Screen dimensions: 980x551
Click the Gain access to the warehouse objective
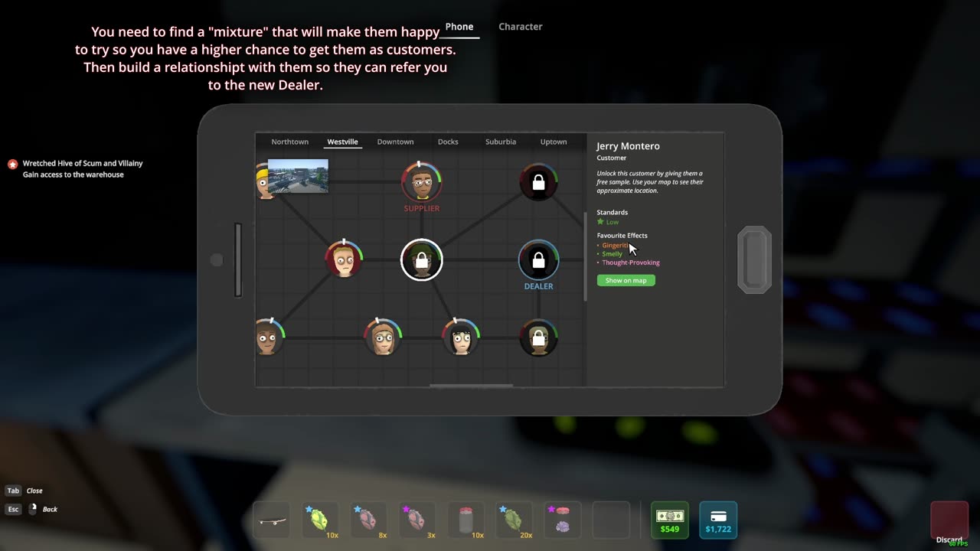click(73, 174)
